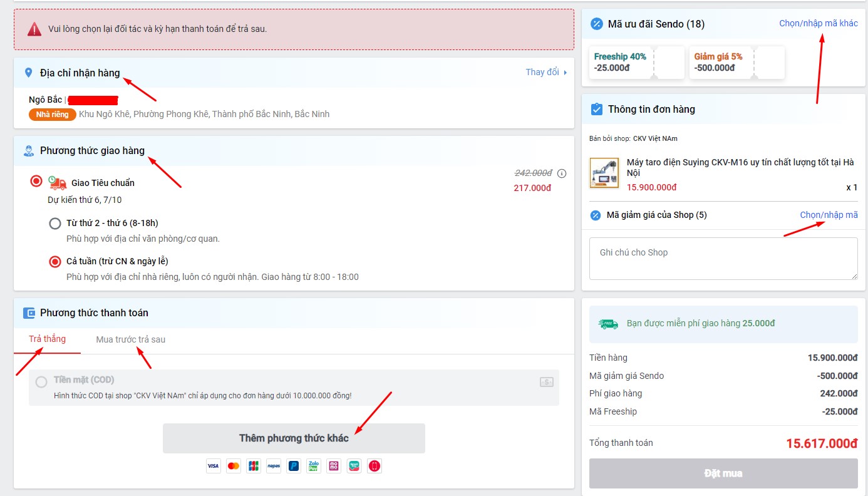Click the ZaloPay payment icon

[314, 466]
